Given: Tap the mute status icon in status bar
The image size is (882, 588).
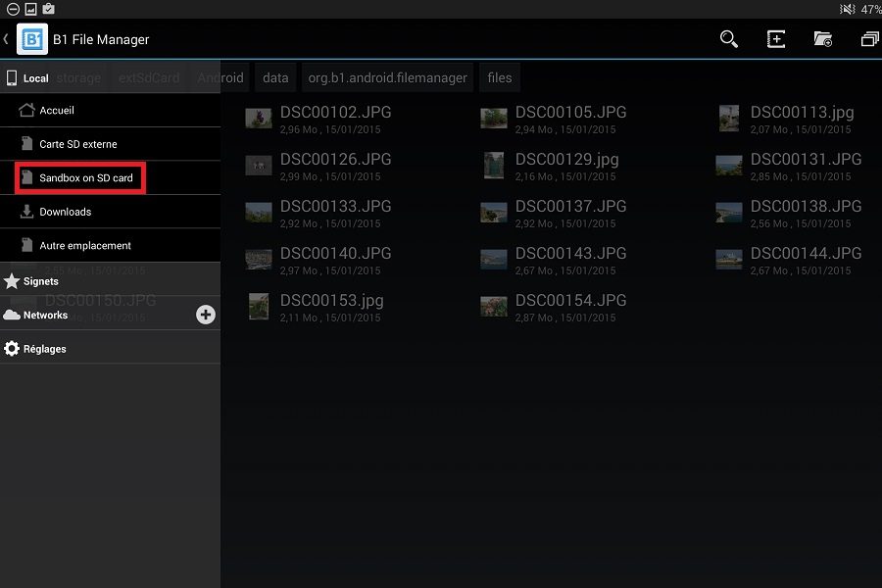Looking at the screenshot, I should [847, 9].
